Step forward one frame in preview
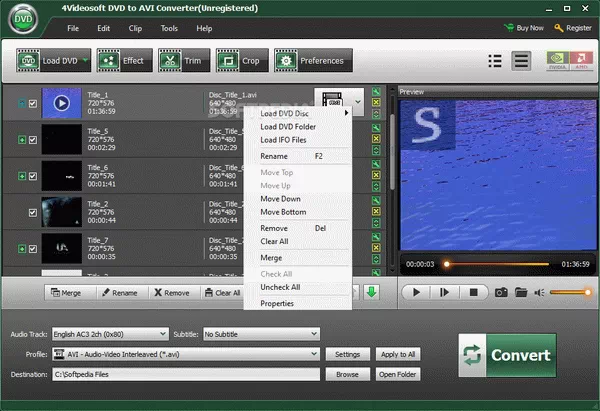Image resolution: width=600 pixels, height=411 pixels. pos(444,293)
